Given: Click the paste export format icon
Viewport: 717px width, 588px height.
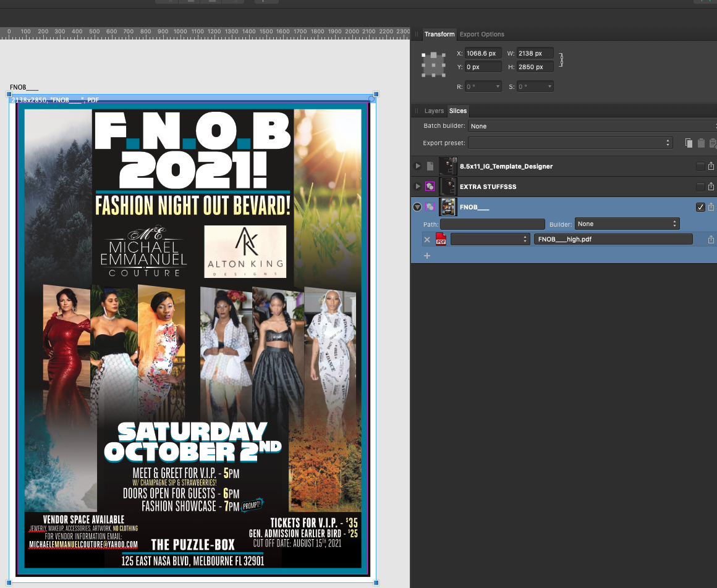Looking at the screenshot, I should click(701, 143).
